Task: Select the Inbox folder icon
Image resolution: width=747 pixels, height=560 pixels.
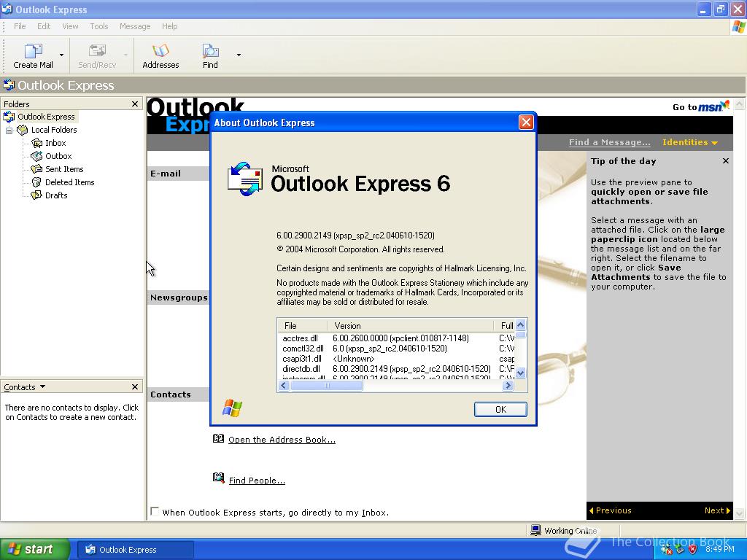Action: [36, 143]
